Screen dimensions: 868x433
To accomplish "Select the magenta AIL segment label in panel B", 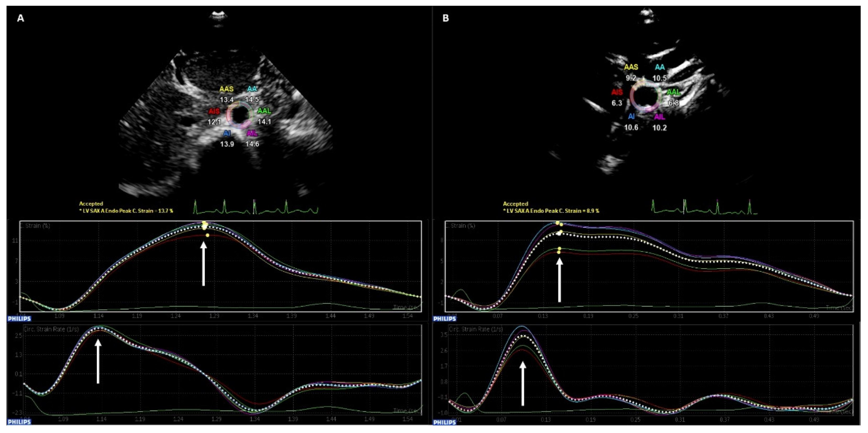I will pos(660,117).
